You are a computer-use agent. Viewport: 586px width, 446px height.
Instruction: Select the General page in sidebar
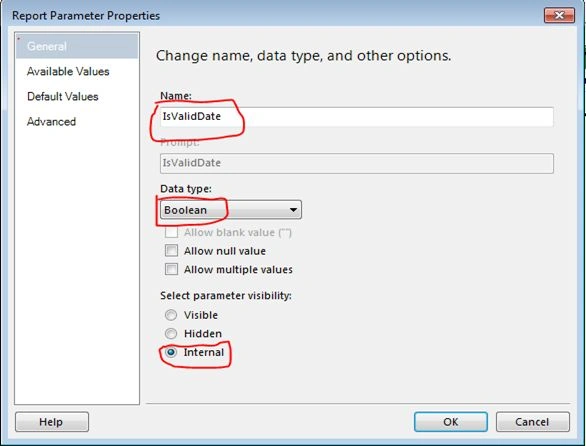coord(77,46)
